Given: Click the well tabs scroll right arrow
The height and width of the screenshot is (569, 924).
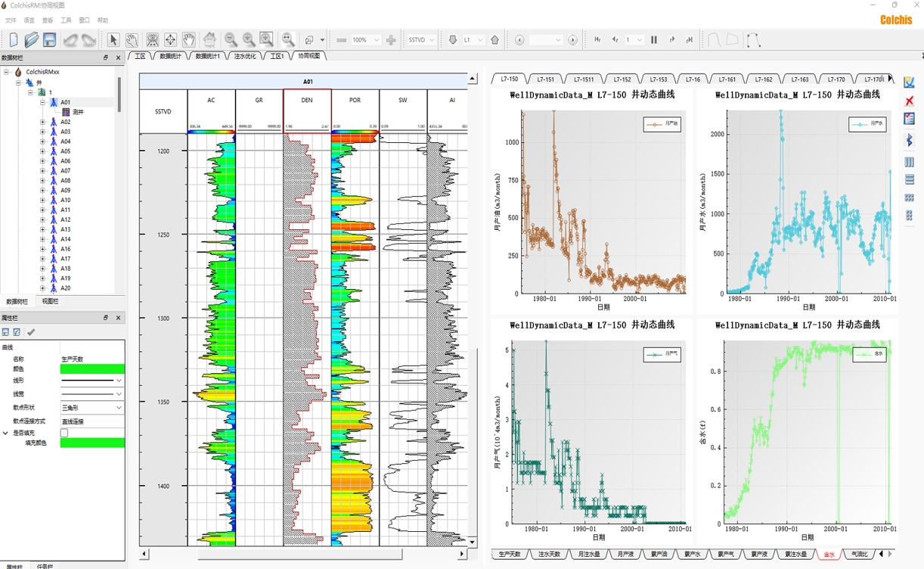Looking at the screenshot, I should pyautogui.click(x=891, y=79).
